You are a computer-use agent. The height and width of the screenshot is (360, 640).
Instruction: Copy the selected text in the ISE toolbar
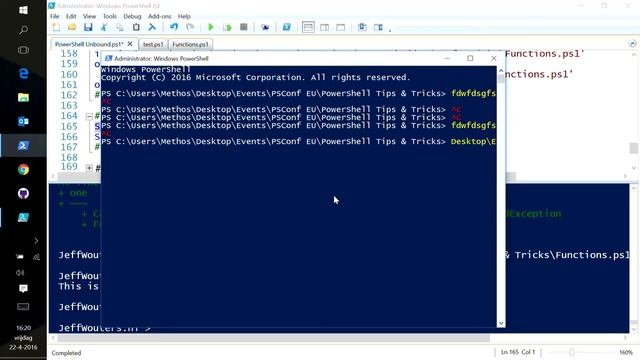click(x=120, y=27)
